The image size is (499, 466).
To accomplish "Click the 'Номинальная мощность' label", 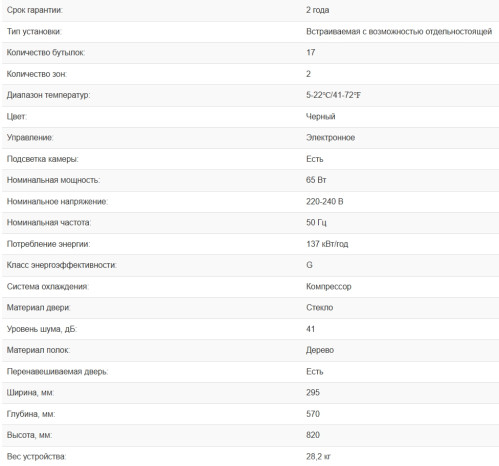I will point(53,180).
